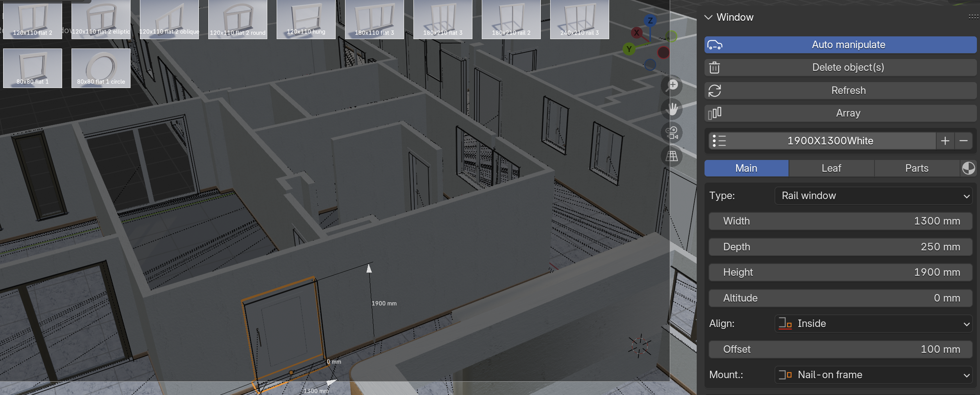Click the Altitude field at 0 mm
This screenshot has height=395, width=980.
coord(841,298)
